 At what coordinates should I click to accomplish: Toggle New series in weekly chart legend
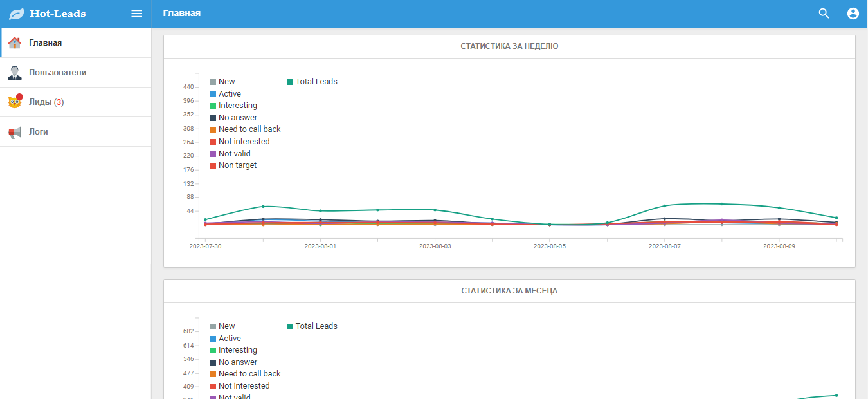pyautogui.click(x=222, y=82)
